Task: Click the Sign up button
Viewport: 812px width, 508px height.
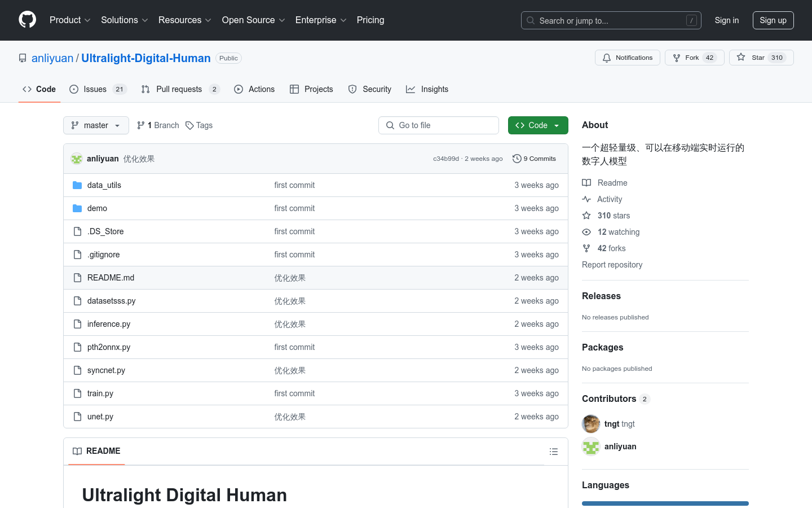Action: pyautogui.click(x=773, y=20)
